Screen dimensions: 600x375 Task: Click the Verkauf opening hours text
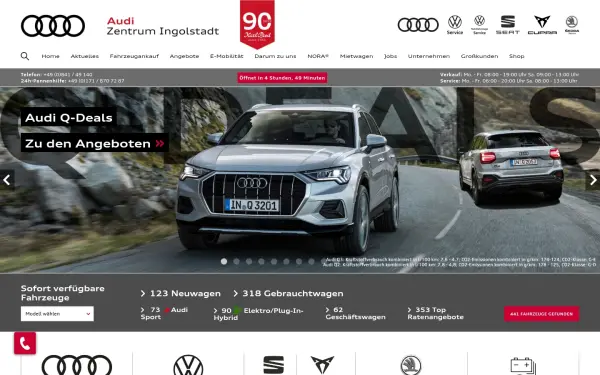point(509,75)
